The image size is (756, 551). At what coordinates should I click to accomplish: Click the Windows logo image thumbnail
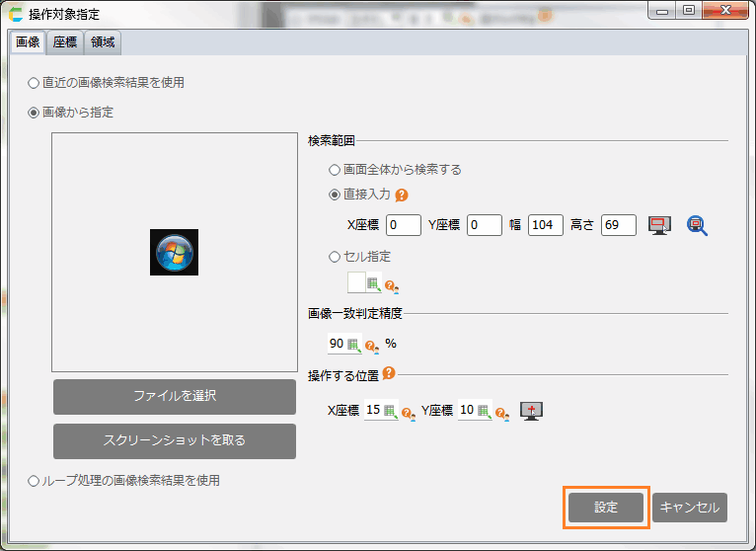pyautogui.click(x=175, y=252)
